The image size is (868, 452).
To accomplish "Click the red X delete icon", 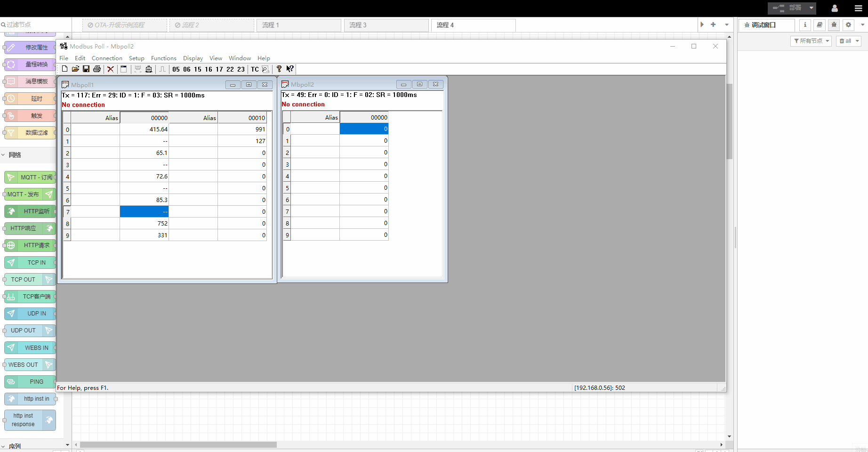I will 111,69.
